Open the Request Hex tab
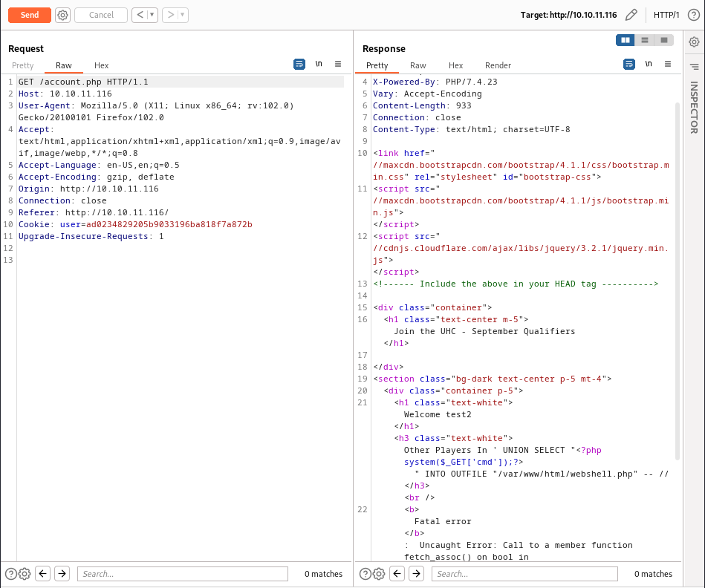Viewport: 705px width, 588px height. point(102,65)
